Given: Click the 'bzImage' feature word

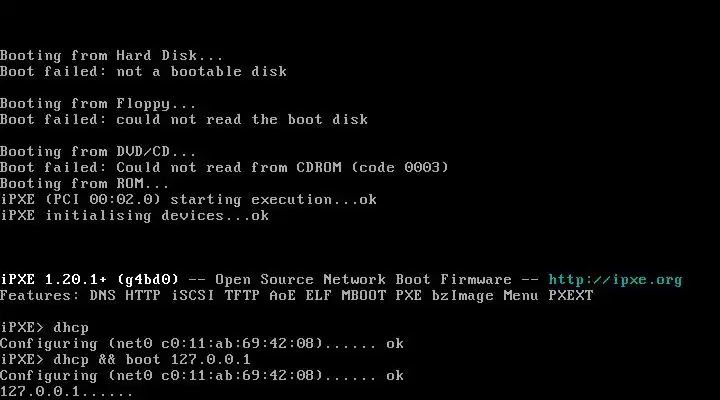Looking at the screenshot, I should (x=462, y=296).
